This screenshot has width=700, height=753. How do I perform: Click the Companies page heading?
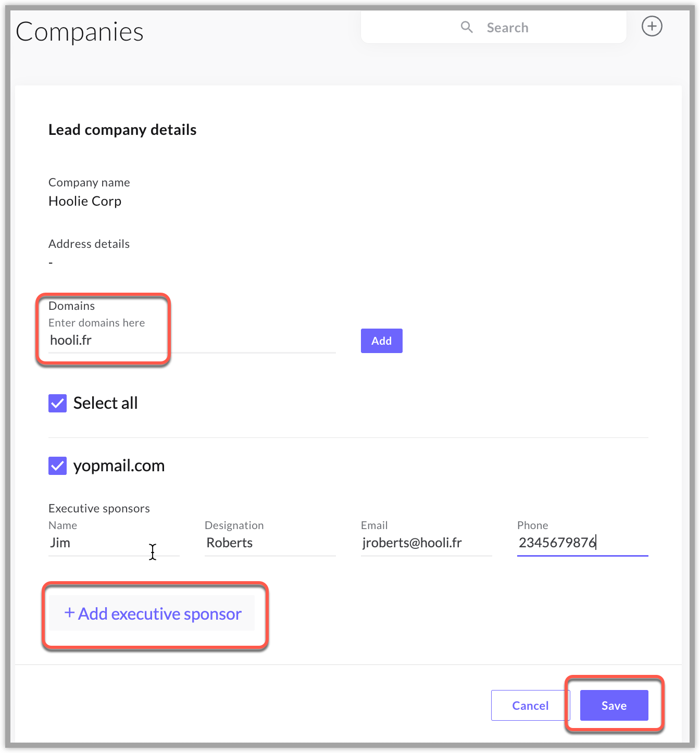[80, 32]
